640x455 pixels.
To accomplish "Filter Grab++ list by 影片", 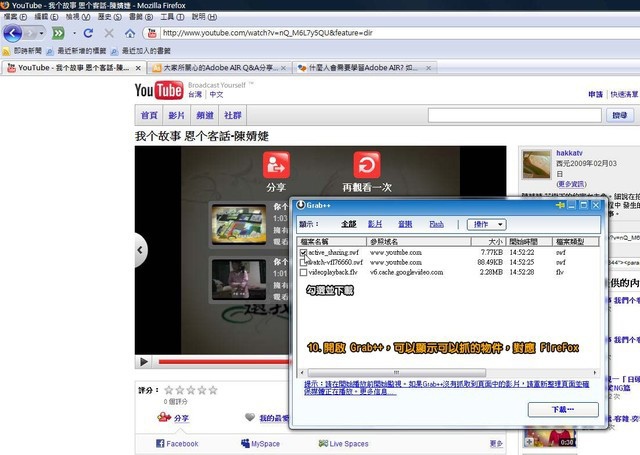I will (x=375, y=224).
